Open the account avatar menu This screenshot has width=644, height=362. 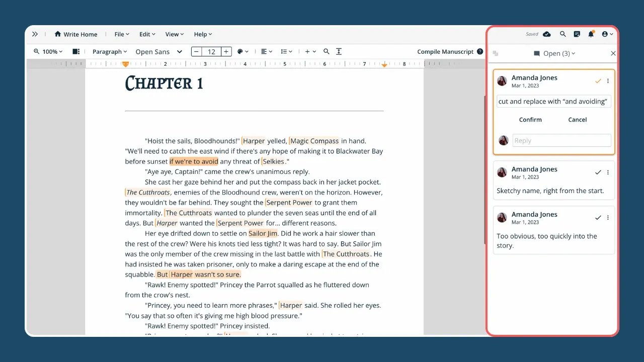[x=606, y=34]
